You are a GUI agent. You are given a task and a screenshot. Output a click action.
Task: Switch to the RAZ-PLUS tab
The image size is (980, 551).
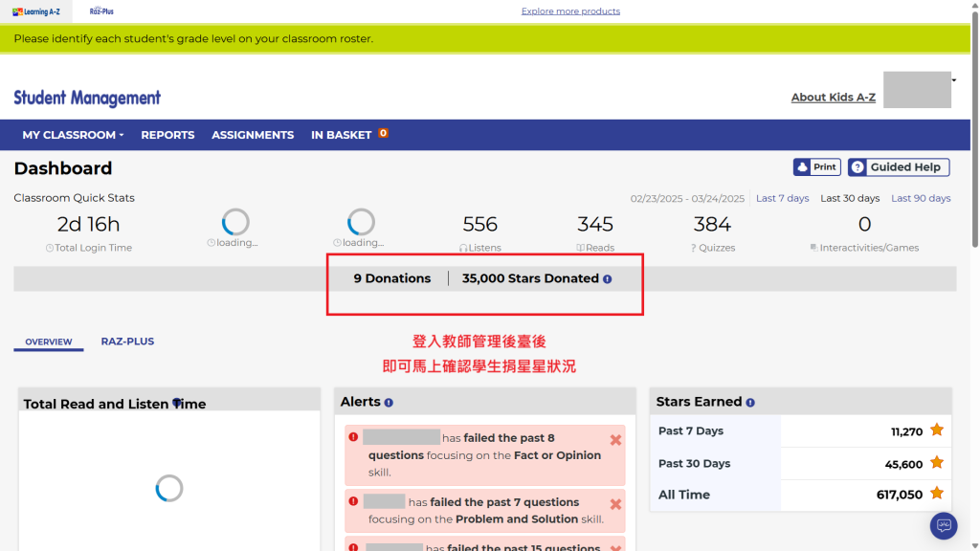click(127, 342)
